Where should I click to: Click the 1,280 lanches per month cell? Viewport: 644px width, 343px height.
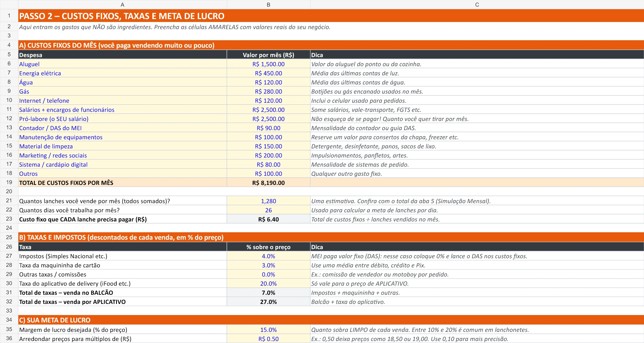tap(268, 201)
